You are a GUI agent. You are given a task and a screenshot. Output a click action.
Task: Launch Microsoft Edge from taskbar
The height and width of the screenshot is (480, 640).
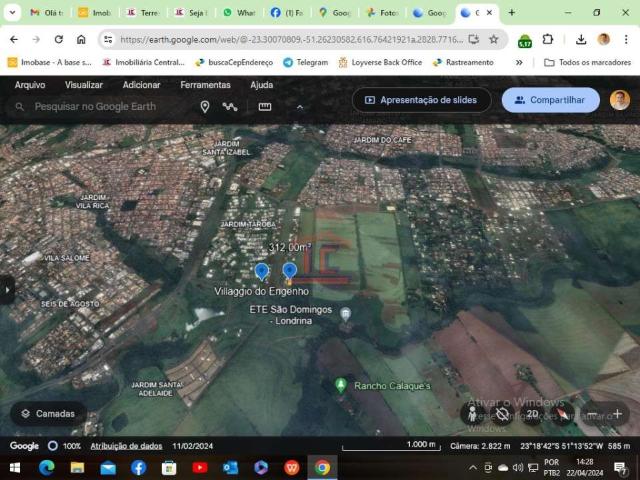pyautogui.click(x=47, y=468)
